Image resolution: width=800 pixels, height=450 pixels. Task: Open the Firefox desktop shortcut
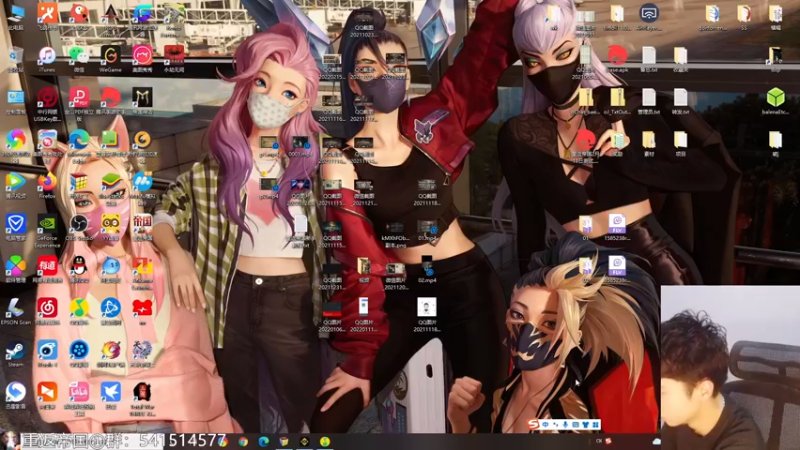pyautogui.click(x=47, y=183)
